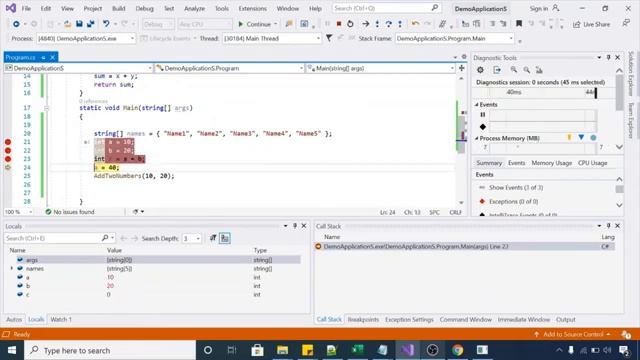Open the Extensions menu
Screen dimensions: 640x360
[x=252, y=8]
